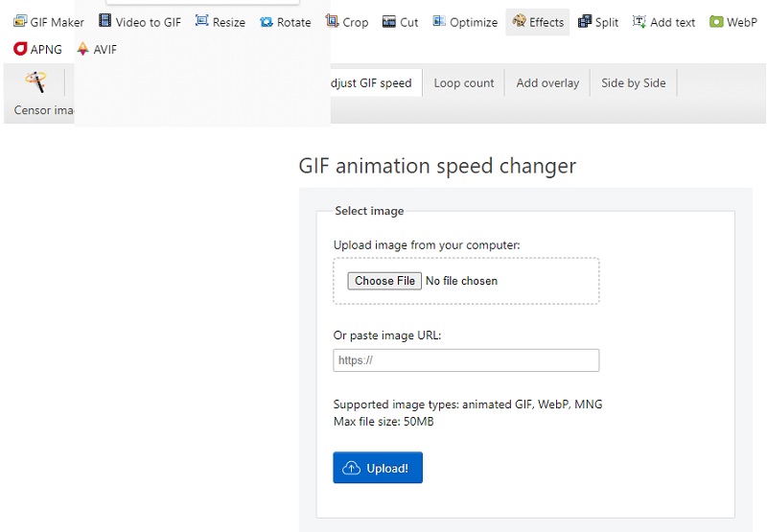Screen dimensions: 767x532
Task: Switch to the Add overlay tab
Action: tap(547, 83)
